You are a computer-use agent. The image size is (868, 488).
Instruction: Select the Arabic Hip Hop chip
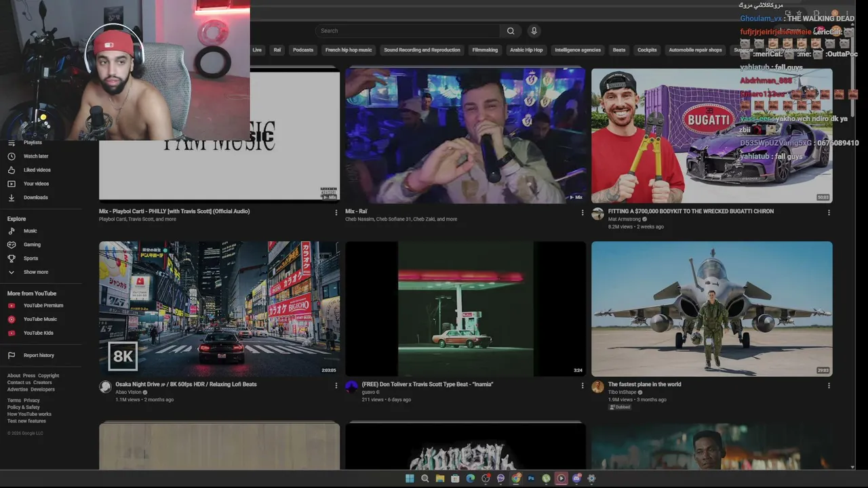(x=526, y=49)
